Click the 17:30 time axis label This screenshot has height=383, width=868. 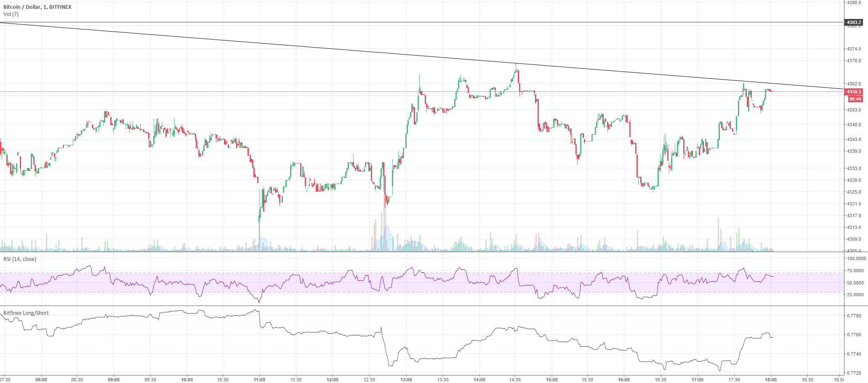coord(734,380)
